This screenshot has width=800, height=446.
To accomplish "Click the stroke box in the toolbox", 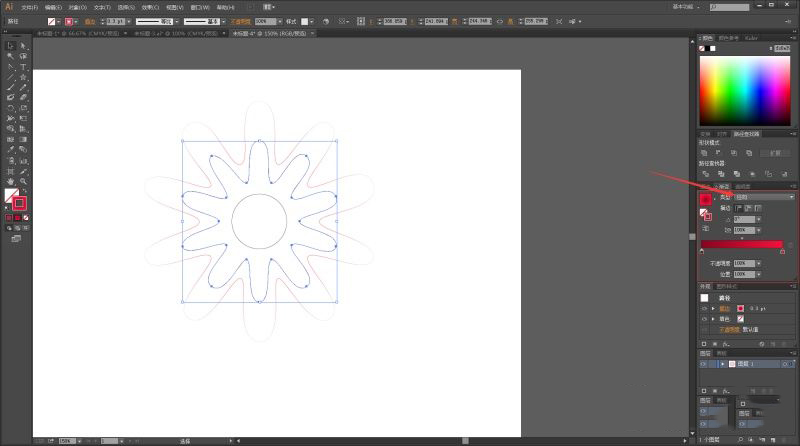I will (19, 203).
